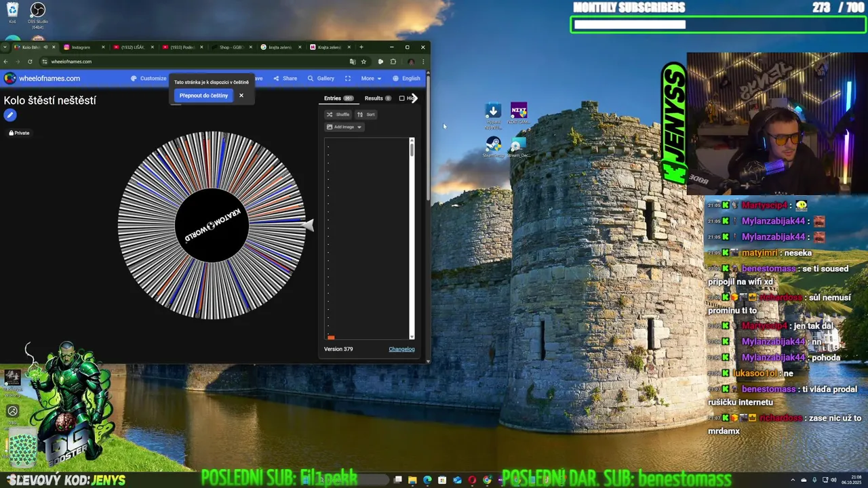The image size is (868, 488).
Task: Open the HyperX NGENUITY desktop shortcut
Action: point(493,115)
